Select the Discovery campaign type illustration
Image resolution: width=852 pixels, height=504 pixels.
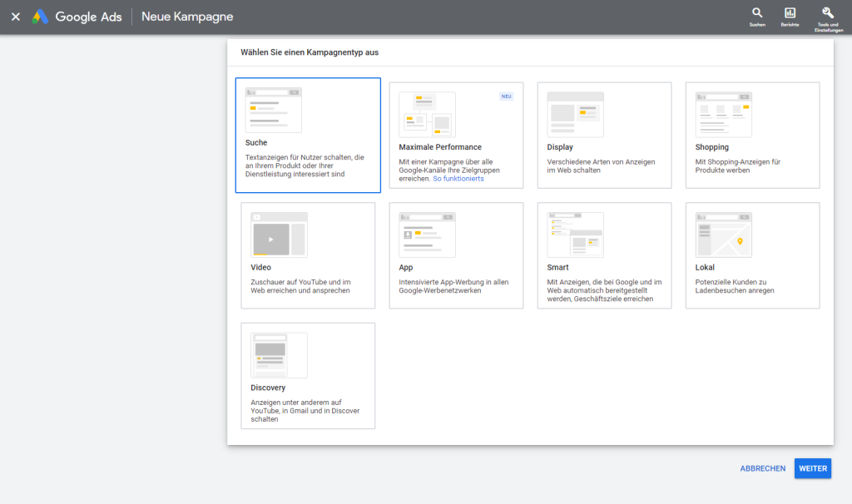pos(279,355)
